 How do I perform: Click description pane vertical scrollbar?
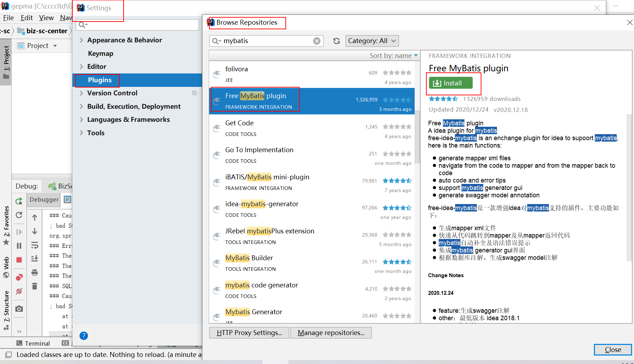click(x=629, y=187)
